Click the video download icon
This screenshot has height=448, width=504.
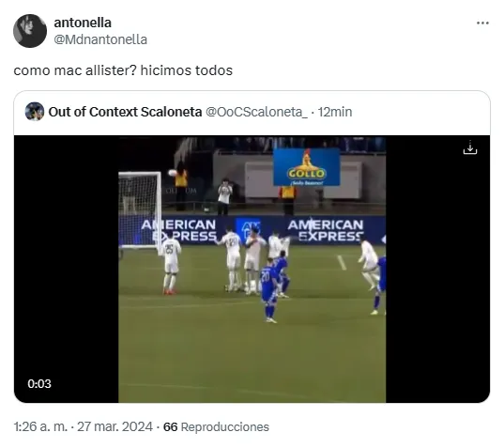point(470,147)
